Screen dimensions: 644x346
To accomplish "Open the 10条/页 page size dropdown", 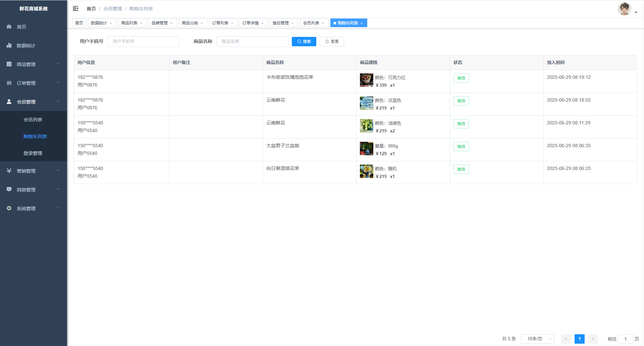I will coord(537,339).
